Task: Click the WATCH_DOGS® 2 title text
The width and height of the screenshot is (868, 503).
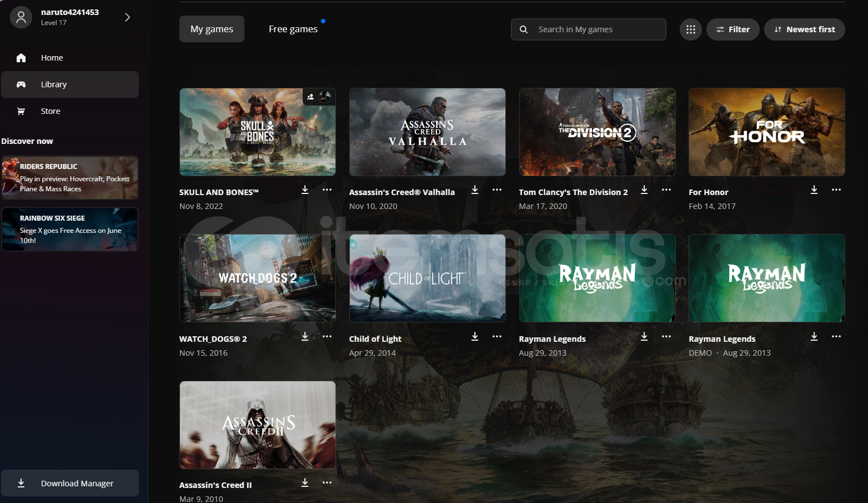Action: point(213,339)
